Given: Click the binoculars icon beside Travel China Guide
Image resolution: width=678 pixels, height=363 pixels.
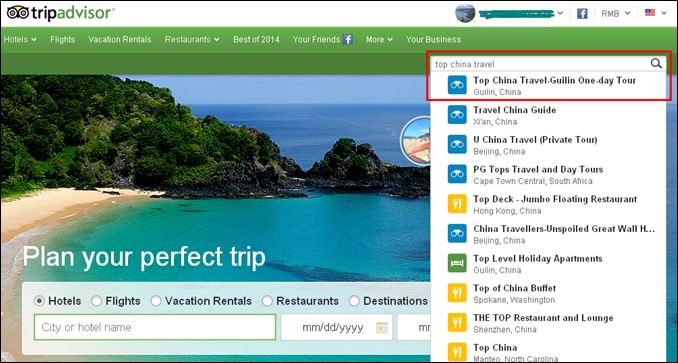Looking at the screenshot, I should coord(457,115).
